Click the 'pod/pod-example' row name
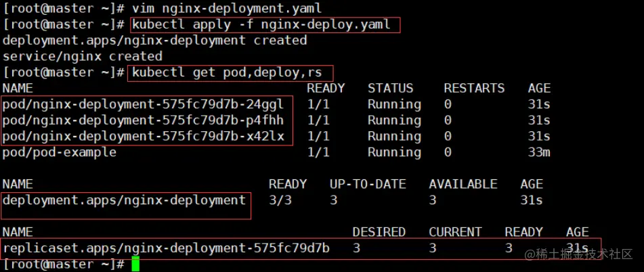Viewport: 644px width, 272px height. point(60,153)
